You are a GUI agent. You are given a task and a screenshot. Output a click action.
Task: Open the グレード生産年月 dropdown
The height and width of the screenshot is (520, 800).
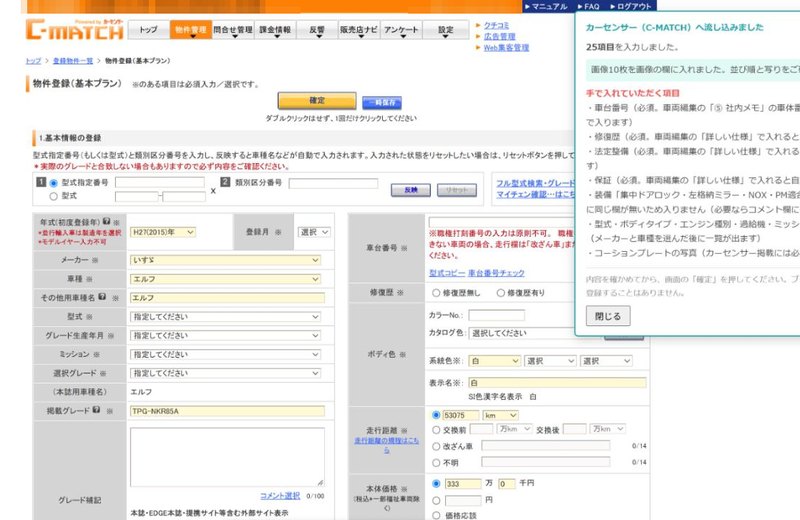(226, 335)
